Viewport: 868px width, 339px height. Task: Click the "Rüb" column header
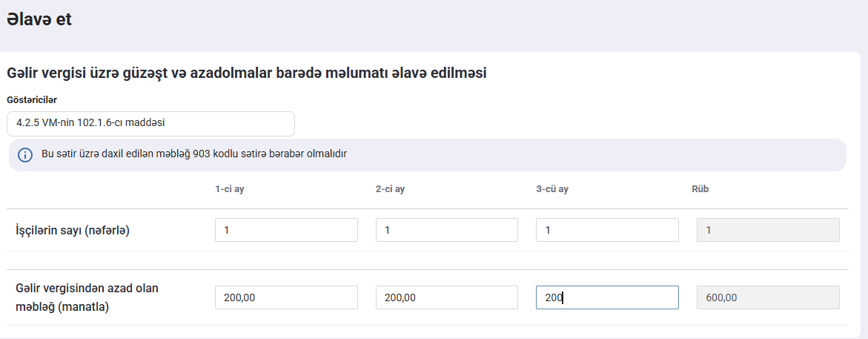(700, 189)
